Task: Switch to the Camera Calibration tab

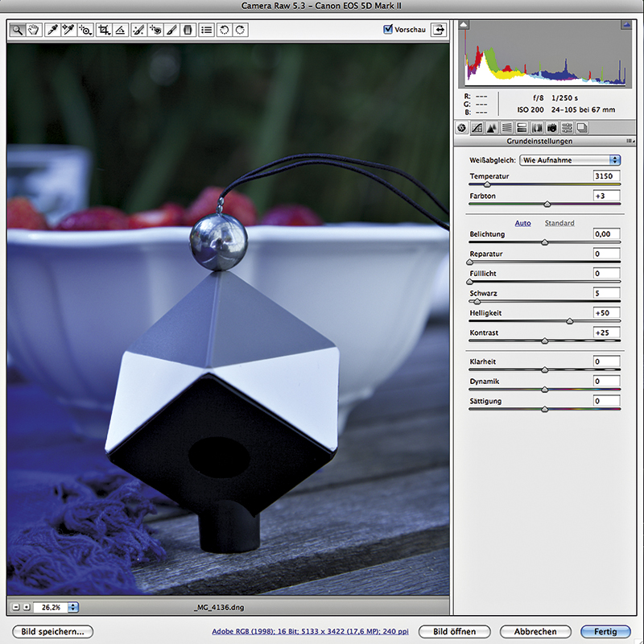Action: pos(552,128)
